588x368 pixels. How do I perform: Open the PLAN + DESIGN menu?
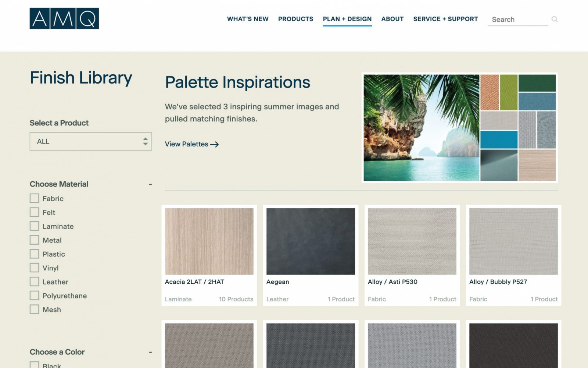[x=347, y=19]
